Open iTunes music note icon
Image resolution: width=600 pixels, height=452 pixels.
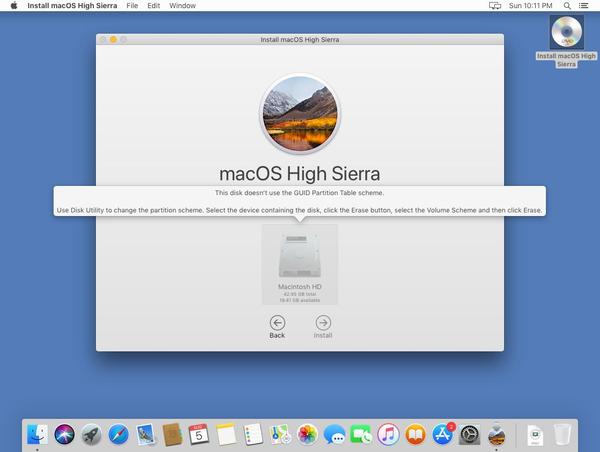[x=388, y=435]
